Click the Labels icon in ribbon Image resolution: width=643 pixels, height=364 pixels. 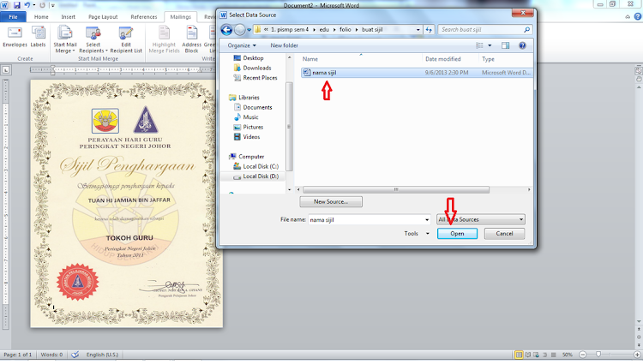[x=38, y=38]
